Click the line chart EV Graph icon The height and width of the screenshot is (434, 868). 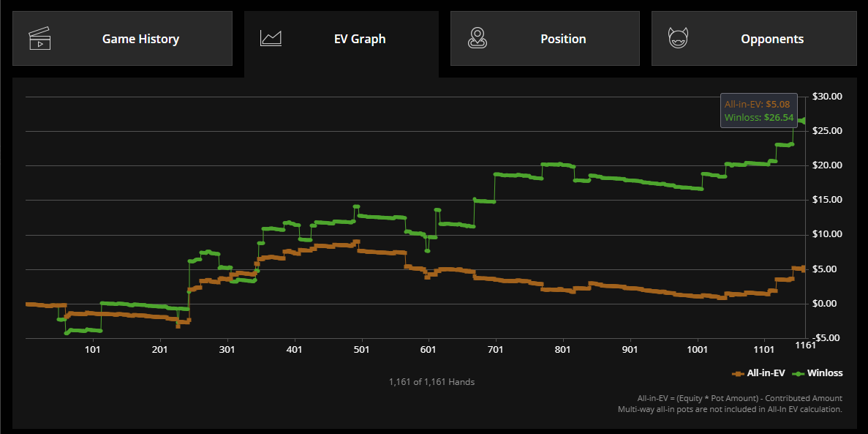(271, 38)
